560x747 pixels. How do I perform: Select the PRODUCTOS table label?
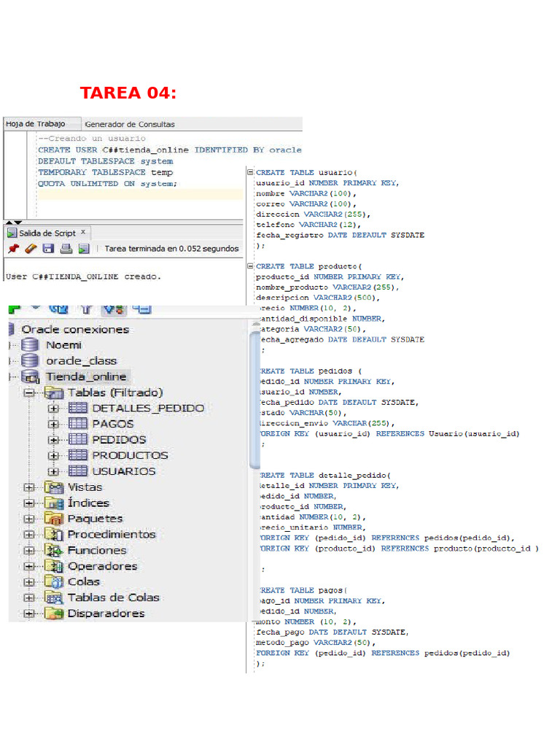[x=130, y=455]
